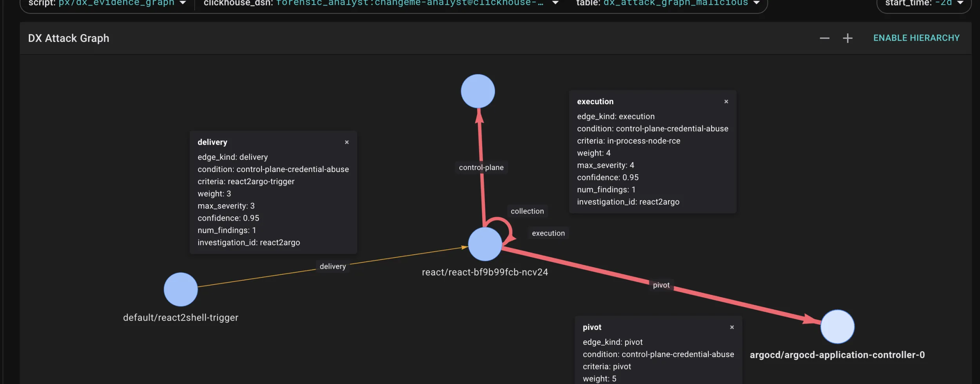Click 'criteria: react2argo-trigger' in delivery popup
The width and height of the screenshot is (980, 384).
[246, 181]
